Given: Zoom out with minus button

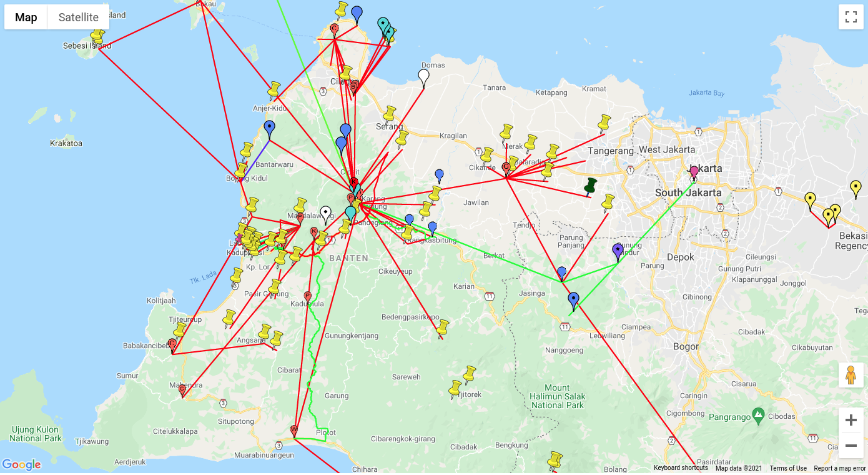Looking at the screenshot, I should click(x=851, y=446).
